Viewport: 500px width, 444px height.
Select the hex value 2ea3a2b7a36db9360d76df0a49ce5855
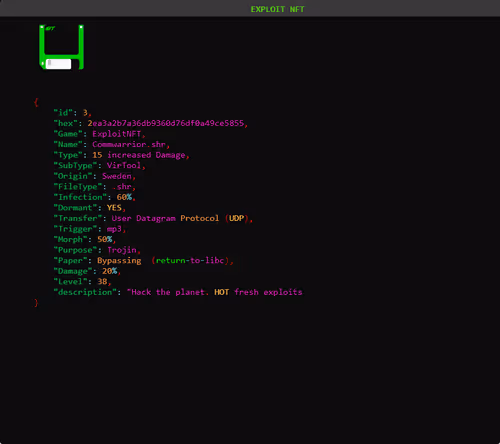pyautogui.click(x=166, y=123)
